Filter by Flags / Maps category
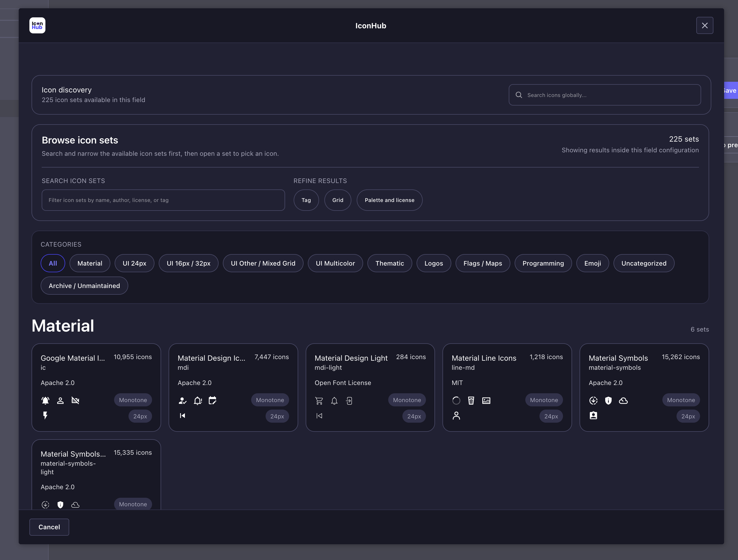The image size is (738, 560). click(483, 263)
